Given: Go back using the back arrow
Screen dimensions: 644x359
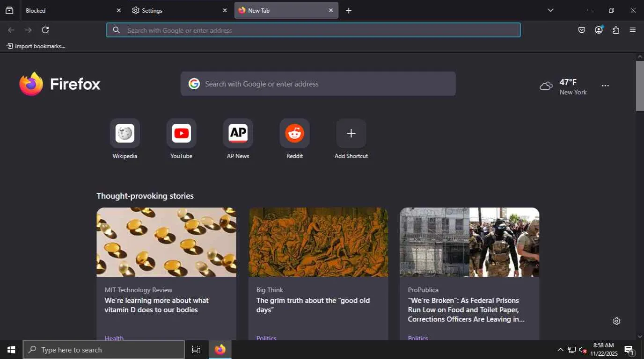Looking at the screenshot, I should [x=11, y=30].
